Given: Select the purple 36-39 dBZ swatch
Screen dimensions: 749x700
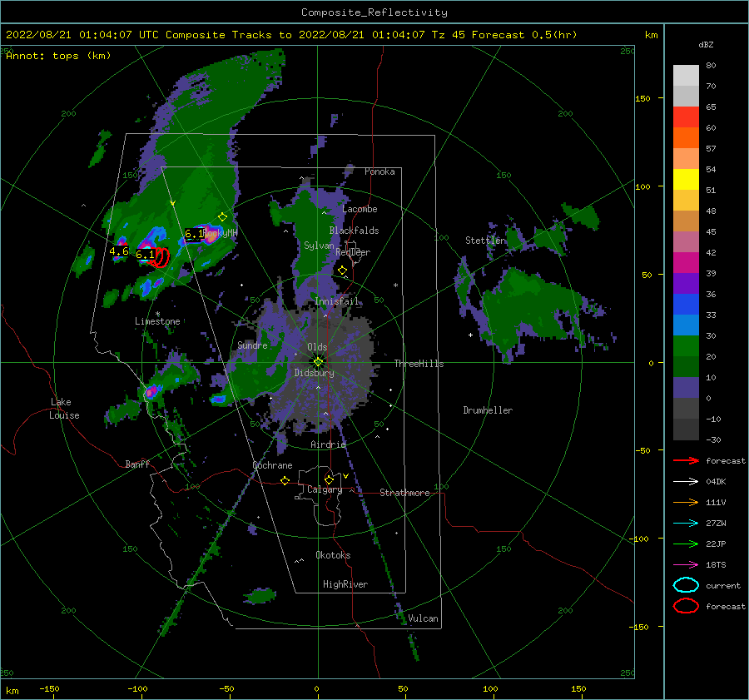Looking at the screenshot, I should pyautogui.click(x=686, y=283).
